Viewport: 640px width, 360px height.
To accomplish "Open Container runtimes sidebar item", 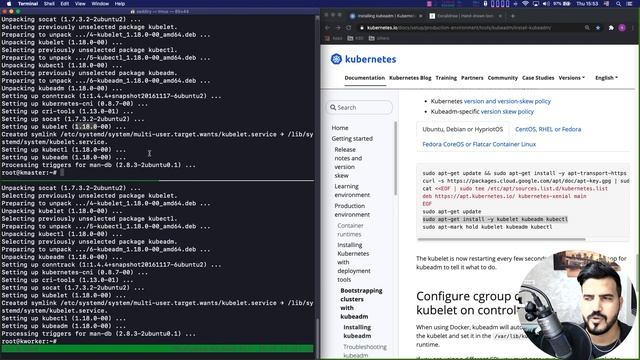I will pyautogui.click(x=350, y=230).
